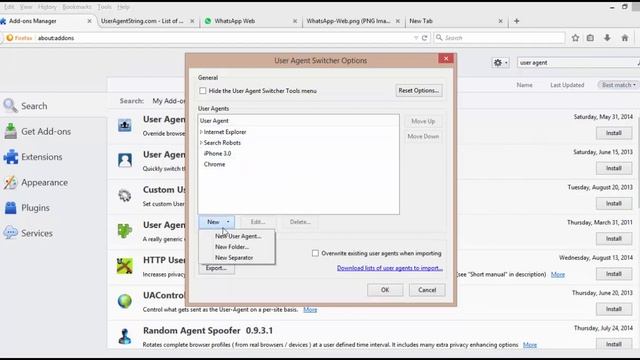Install the UAControl add-on
Screen dimensions: 640x360
click(613, 309)
